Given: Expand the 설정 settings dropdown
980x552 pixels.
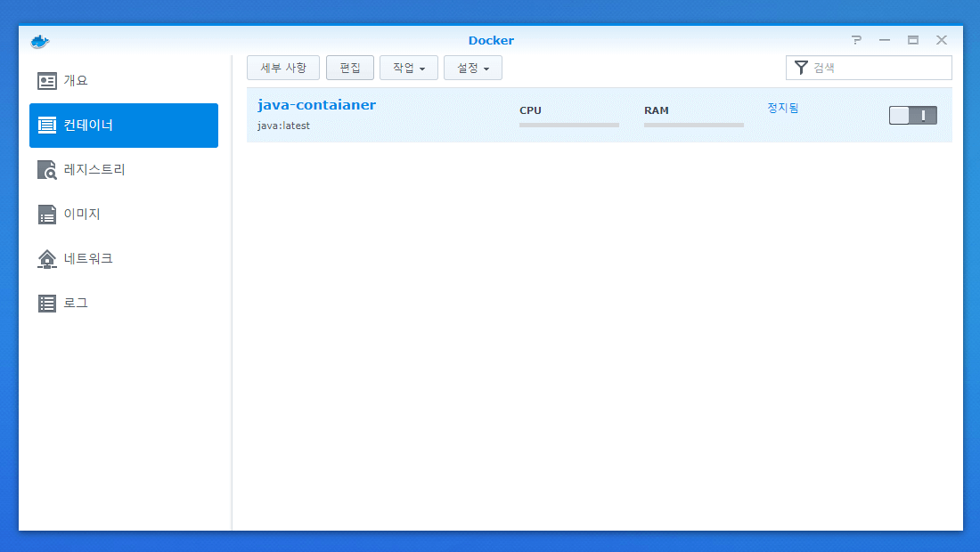Looking at the screenshot, I should point(472,68).
